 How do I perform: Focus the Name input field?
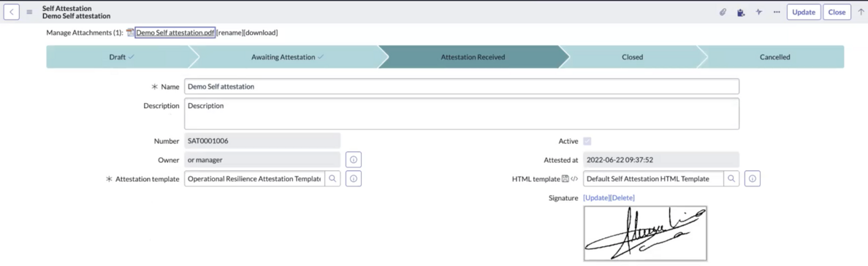461,86
